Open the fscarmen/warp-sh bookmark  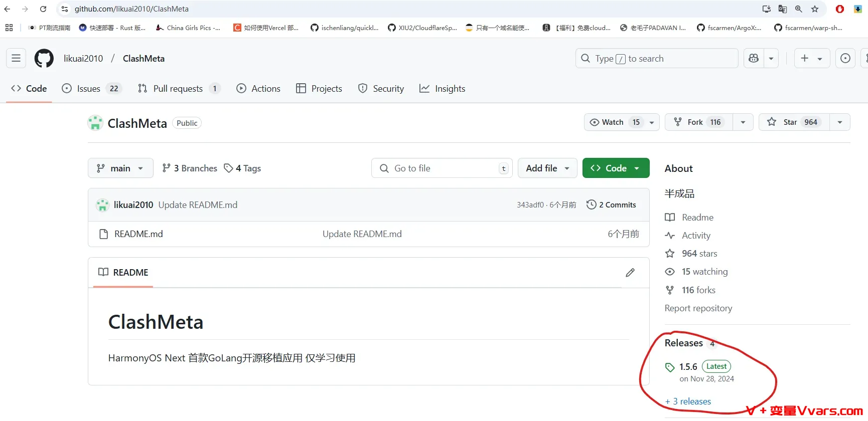pos(809,28)
